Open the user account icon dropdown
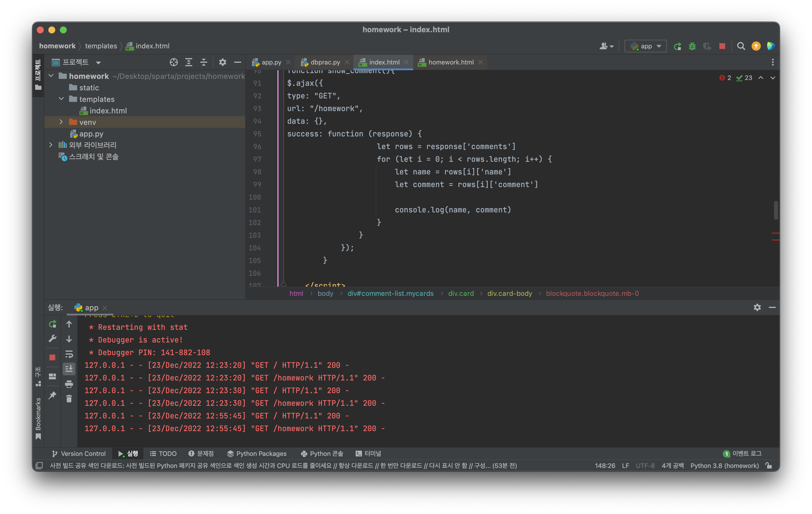The width and height of the screenshot is (812, 514). [606, 46]
